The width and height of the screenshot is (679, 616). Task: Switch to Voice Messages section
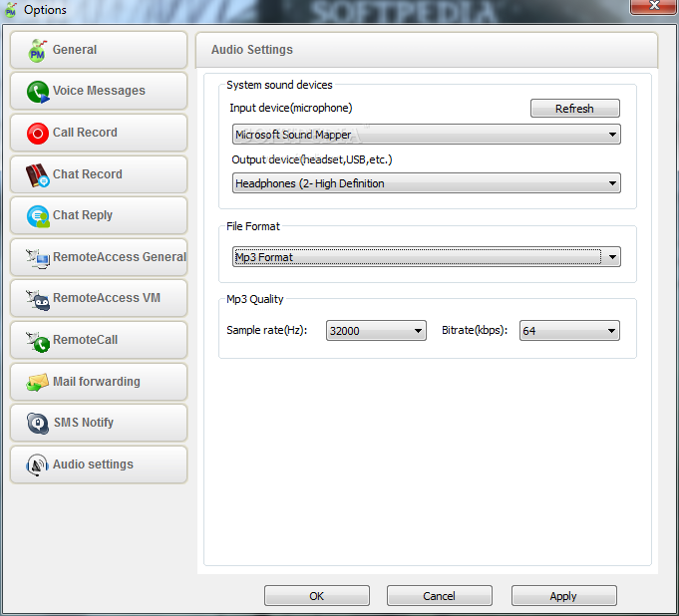[x=99, y=91]
